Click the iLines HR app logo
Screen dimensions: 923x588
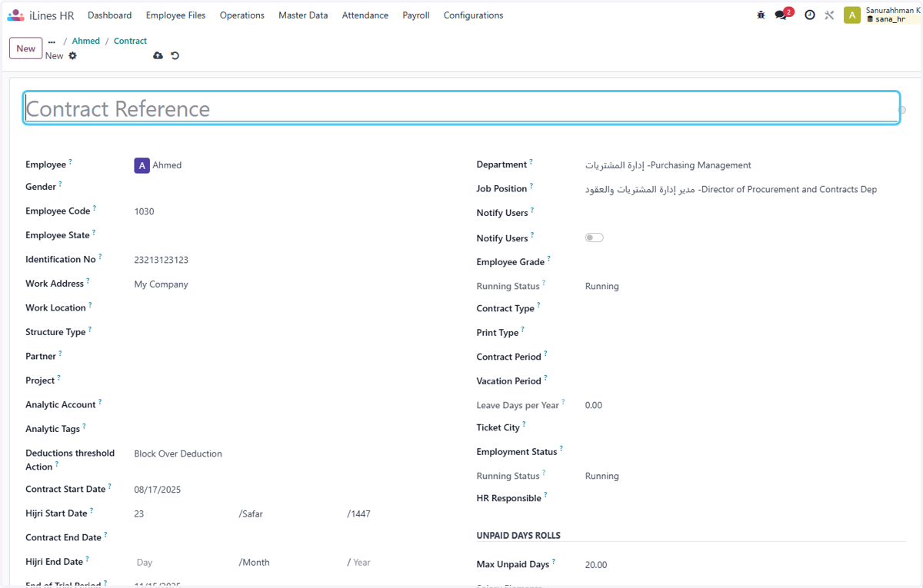pos(15,15)
